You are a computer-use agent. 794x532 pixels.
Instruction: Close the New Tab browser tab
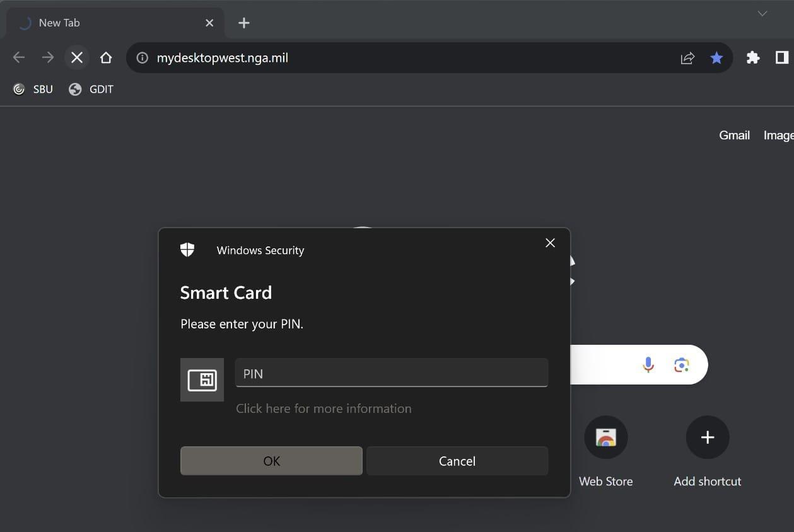click(x=209, y=23)
